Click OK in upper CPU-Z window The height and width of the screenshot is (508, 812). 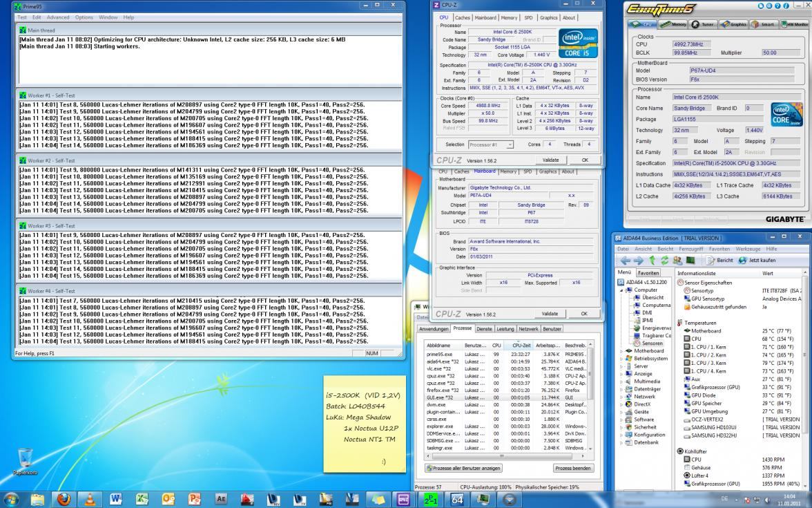[585, 160]
